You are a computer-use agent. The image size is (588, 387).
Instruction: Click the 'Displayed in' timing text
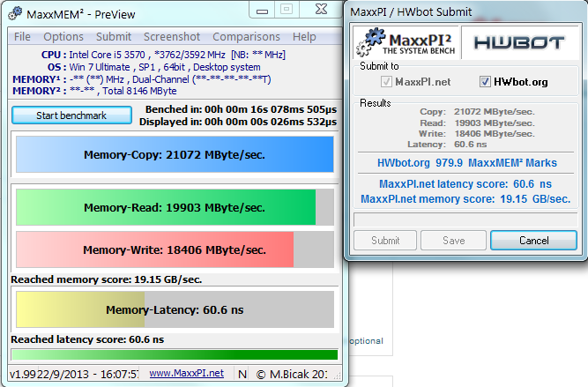pos(238,122)
